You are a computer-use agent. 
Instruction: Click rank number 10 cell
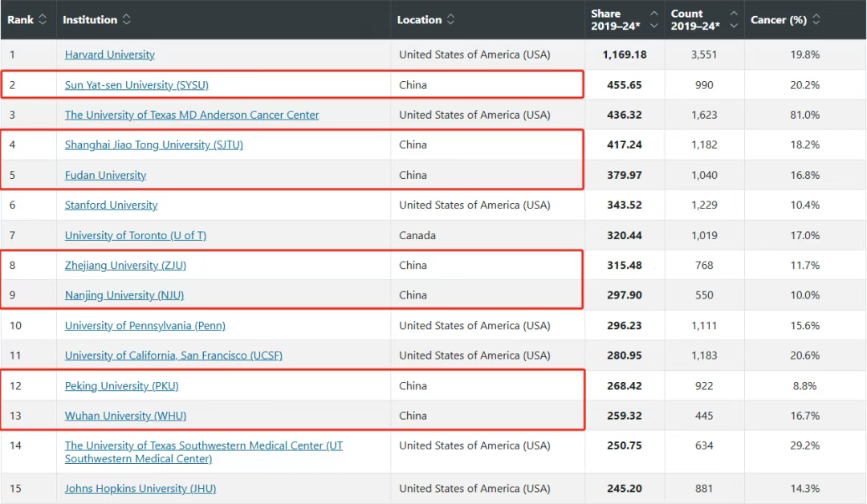pos(15,326)
